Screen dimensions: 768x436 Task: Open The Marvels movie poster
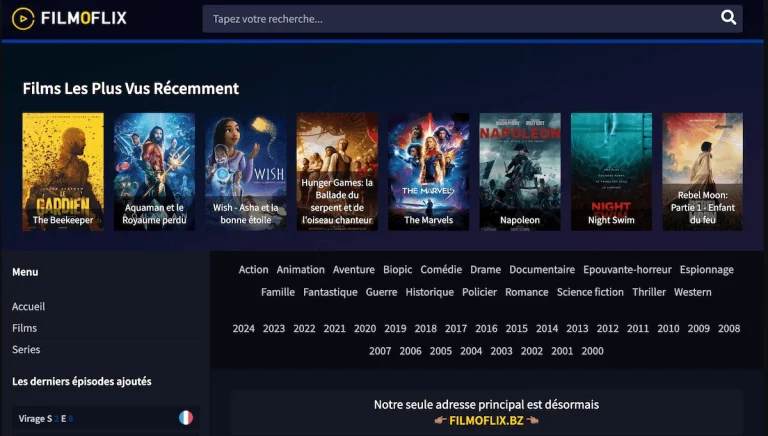pos(429,171)
